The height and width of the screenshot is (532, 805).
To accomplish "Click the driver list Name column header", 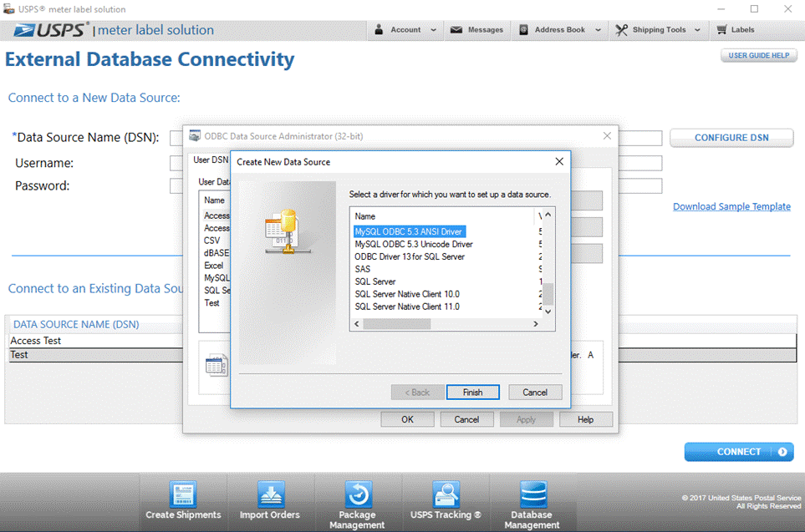I will coord(442,216).
